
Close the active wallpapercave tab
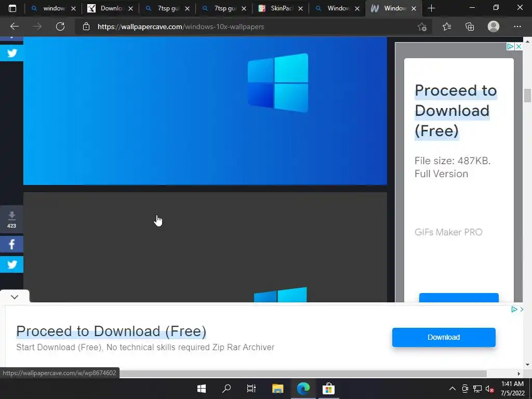point(414,9)
